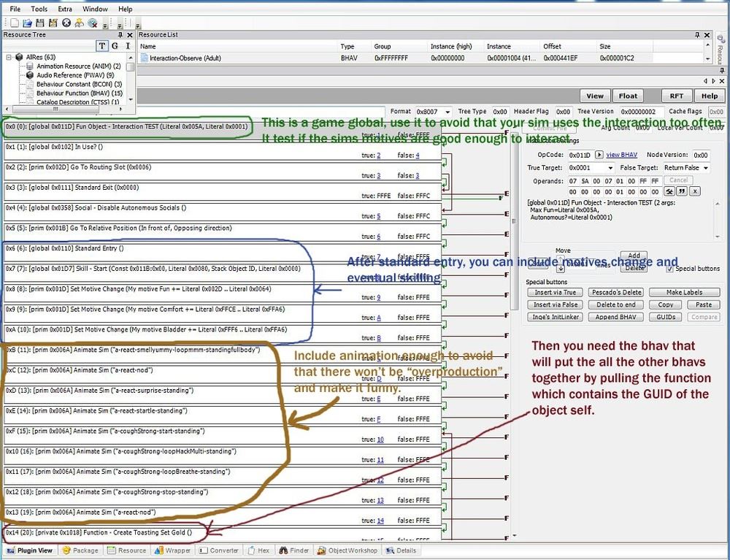Click the Make Labels button
The width and height of the screenshot is (730, 560).
[685, 292]
